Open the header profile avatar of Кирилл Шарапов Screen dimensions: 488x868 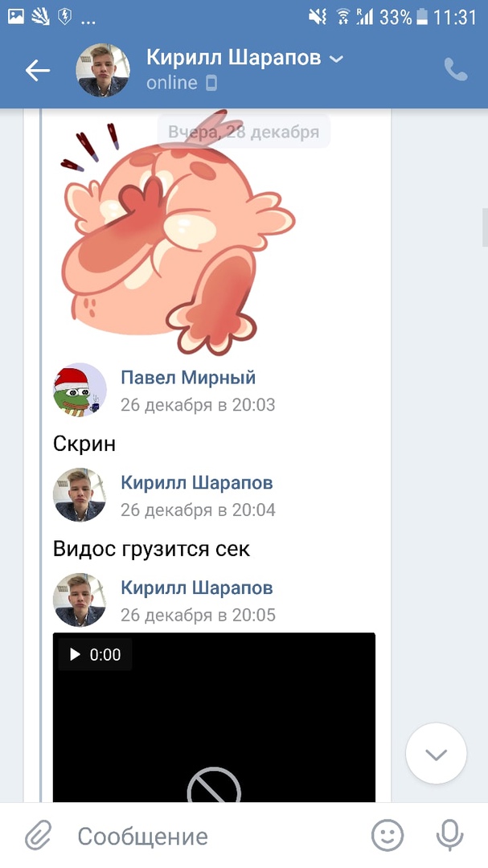click(102, 70)
